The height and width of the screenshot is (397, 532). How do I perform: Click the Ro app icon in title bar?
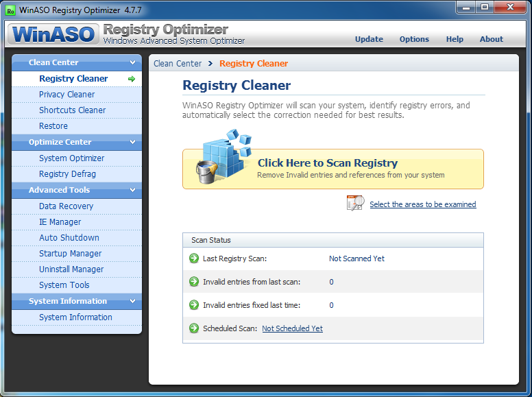point(10,10)
